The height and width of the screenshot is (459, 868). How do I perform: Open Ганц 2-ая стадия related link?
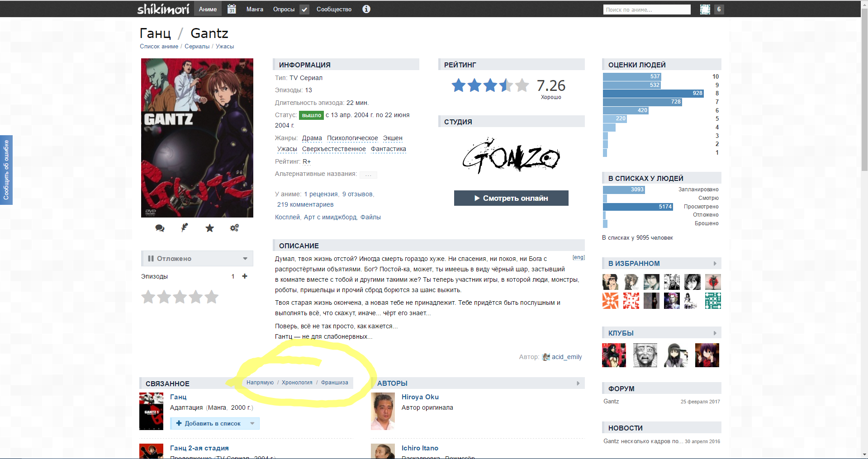coord(199,448)
